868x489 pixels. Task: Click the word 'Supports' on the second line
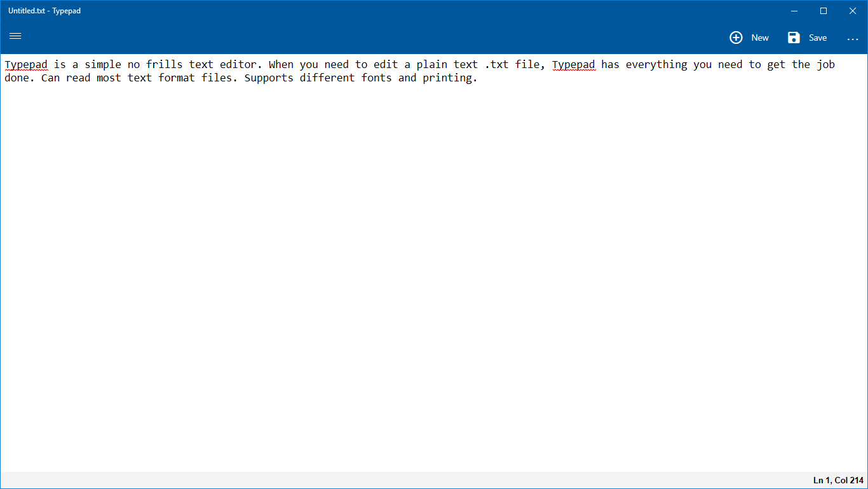click(269, 78)
